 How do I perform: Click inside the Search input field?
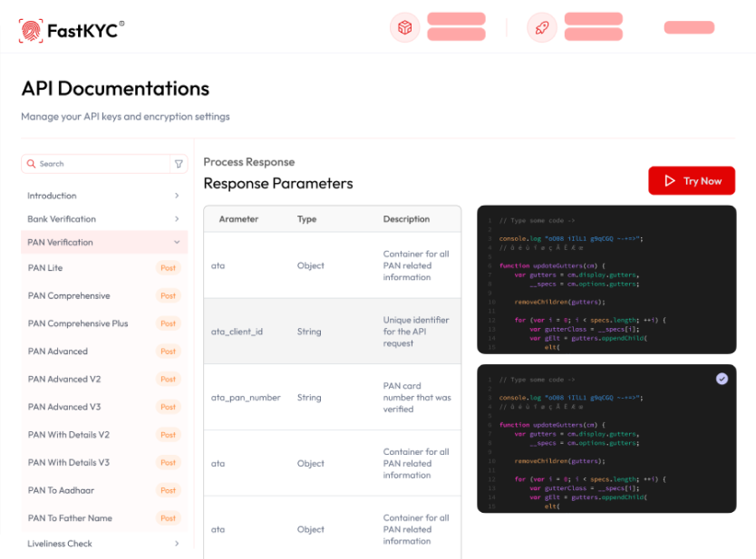pyautogui.click(x=91, y=163)
